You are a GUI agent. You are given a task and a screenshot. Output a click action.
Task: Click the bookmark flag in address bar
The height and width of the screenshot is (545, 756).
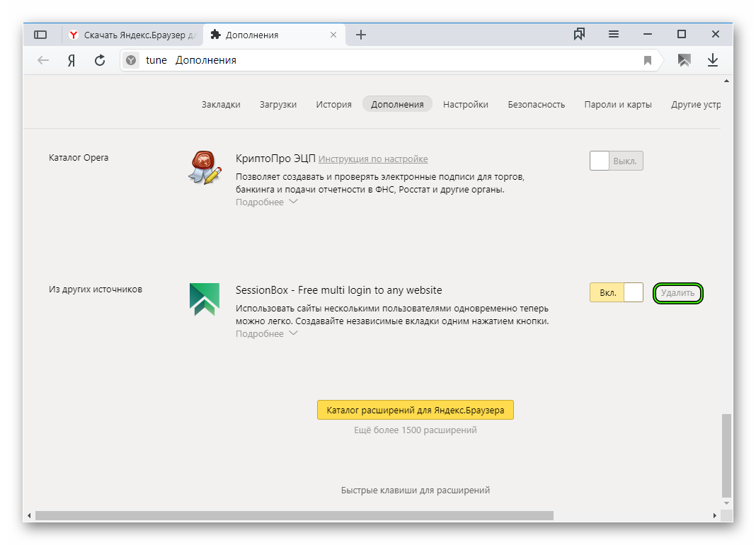pyautogui.click(x=647, y=61)
